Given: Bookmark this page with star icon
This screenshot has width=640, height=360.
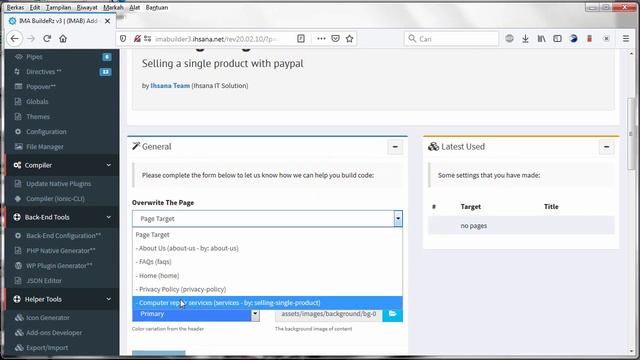Looking at the screenshot, I should 349,39.
